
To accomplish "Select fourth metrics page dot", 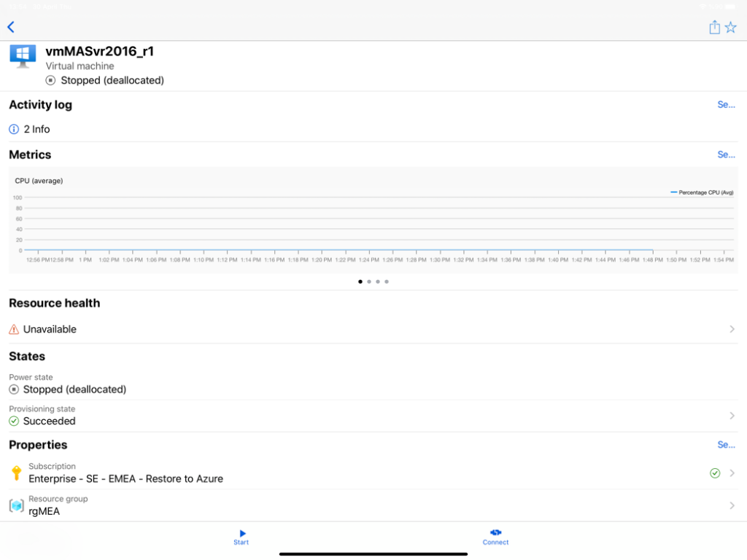I will [387, 281].
